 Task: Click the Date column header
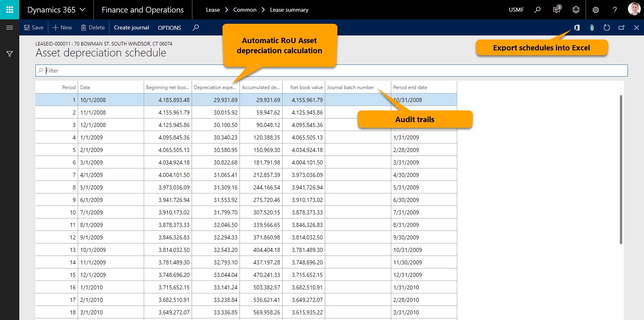(85, 87)
